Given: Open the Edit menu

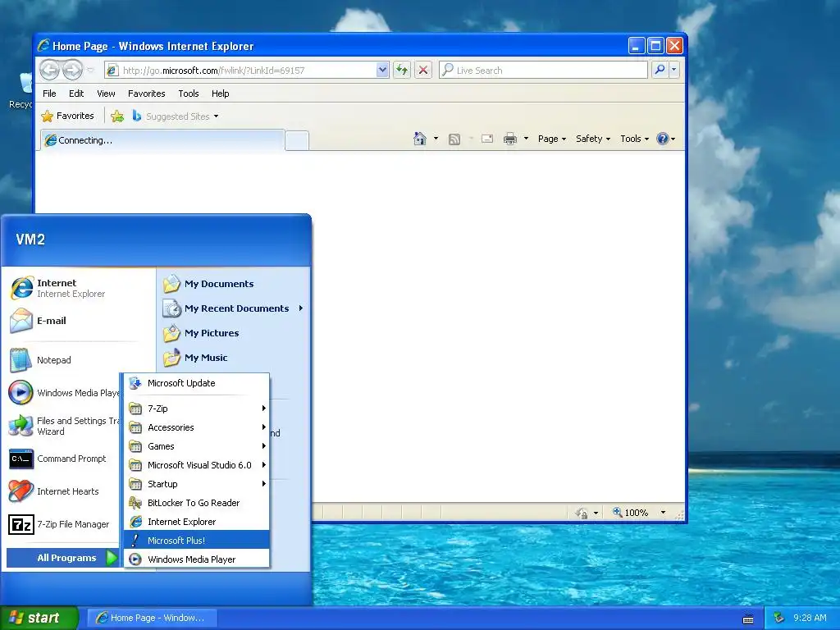Looking at the screenshot, I should (76, 94).
